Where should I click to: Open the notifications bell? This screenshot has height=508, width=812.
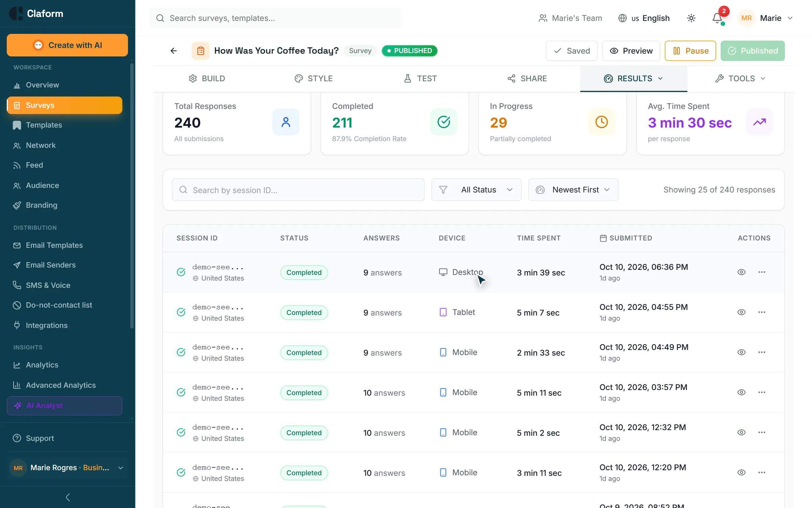tap(717, 18)
